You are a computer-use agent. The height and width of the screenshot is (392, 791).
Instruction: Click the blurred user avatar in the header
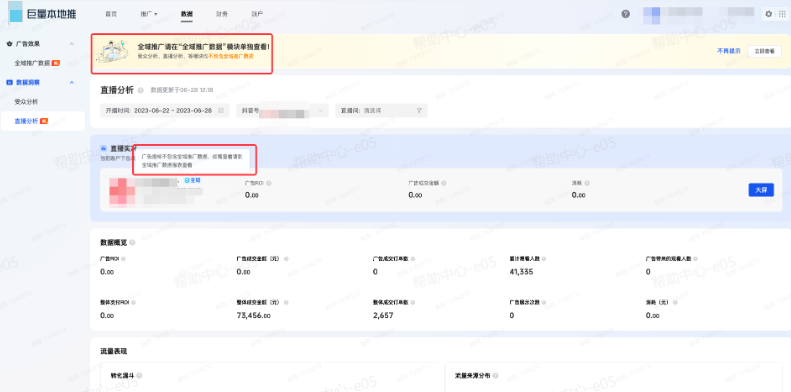click(652, 16)
